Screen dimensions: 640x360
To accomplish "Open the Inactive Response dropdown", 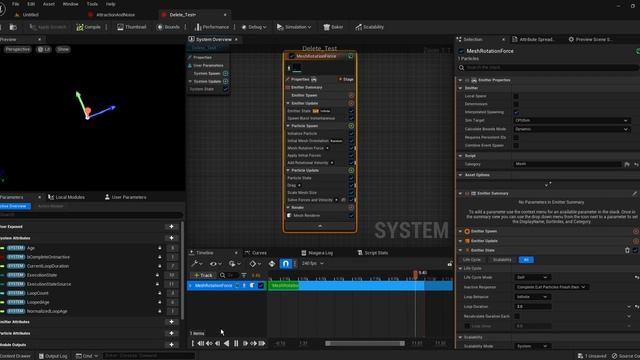I will pyautogui.click(x=551, y=287).
